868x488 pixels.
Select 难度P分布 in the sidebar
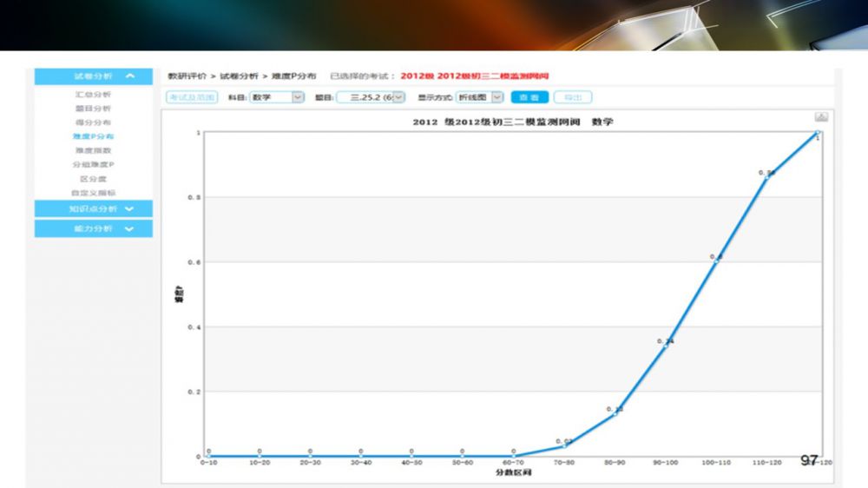click(93, 136)
